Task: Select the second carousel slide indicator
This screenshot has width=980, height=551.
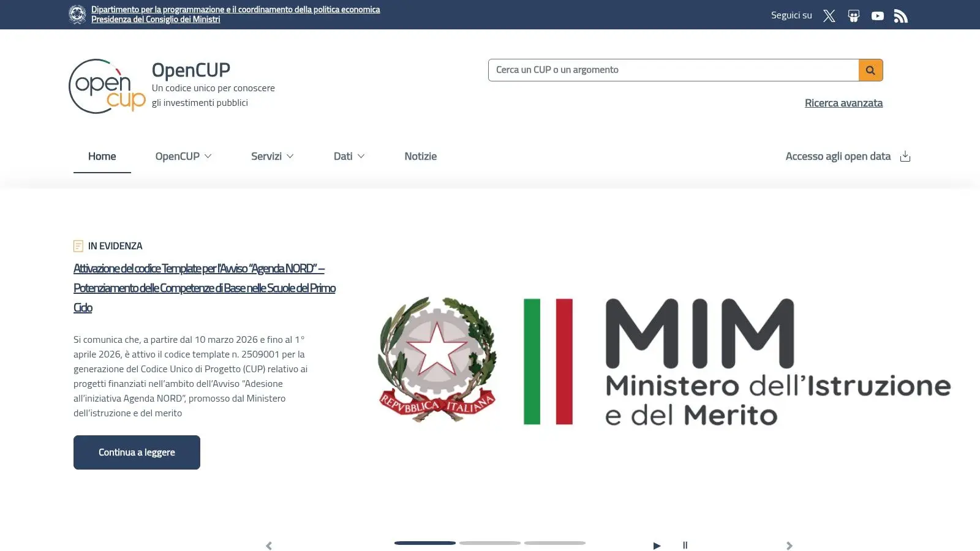Action: (490, 542)
